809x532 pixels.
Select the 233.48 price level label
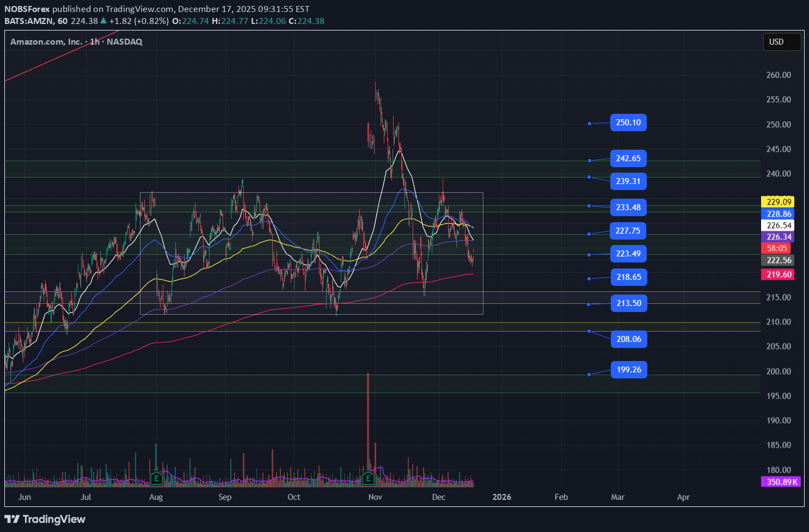pyautogui.click(x=628, y=207)
